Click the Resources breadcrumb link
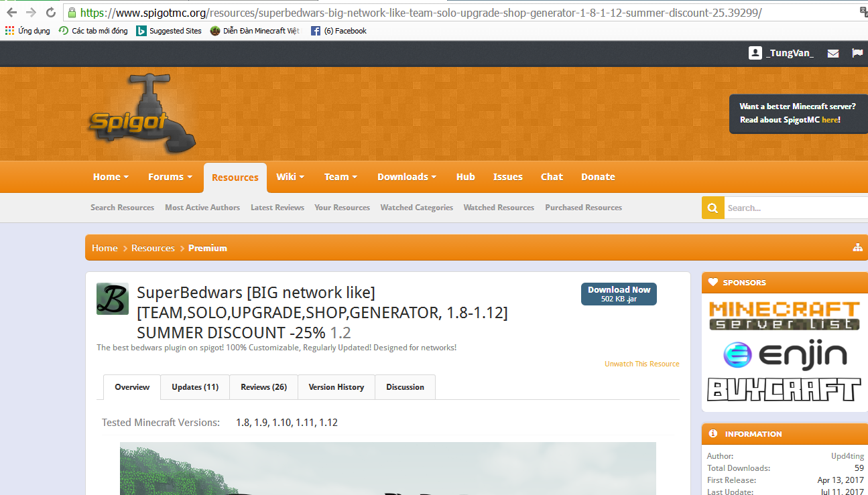The width and height of the screenshot is (868, 495). click(x=153, y=248)
